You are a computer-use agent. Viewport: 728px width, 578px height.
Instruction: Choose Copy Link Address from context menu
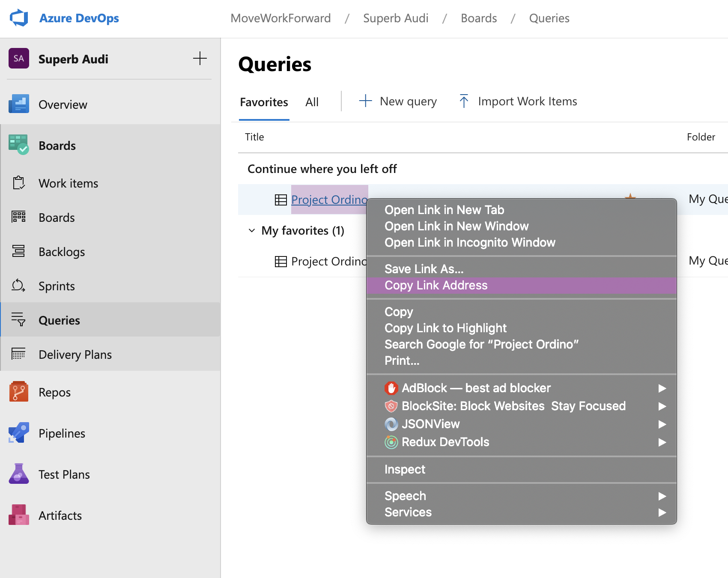(x=436, y=285)
